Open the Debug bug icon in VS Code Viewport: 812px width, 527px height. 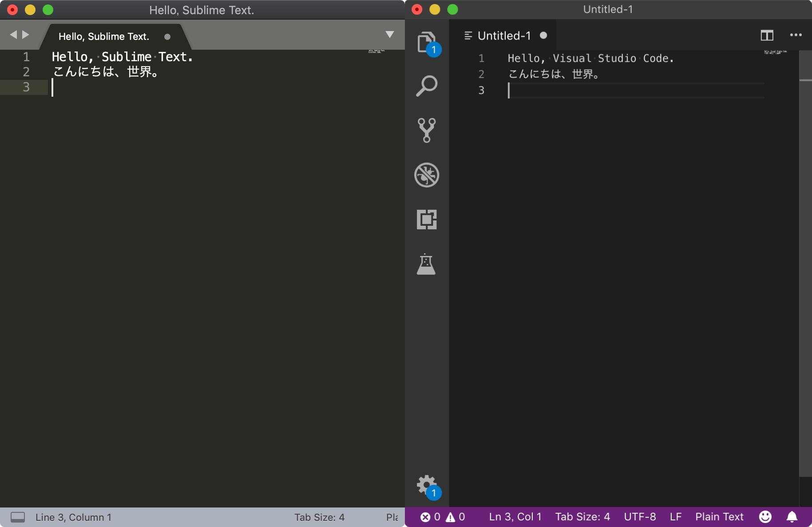click(427, 175)
